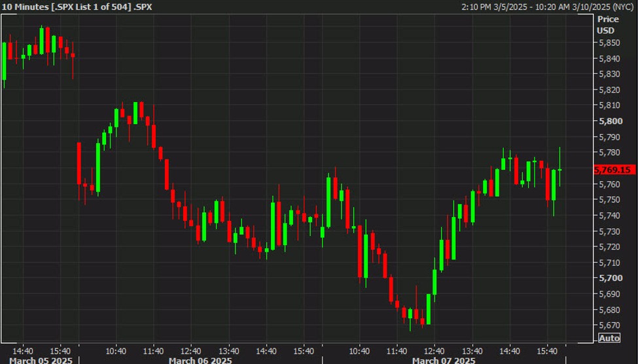Click the 5,730 price axis label
Screen dimensions: 638x364
click(x=609, y=231)
